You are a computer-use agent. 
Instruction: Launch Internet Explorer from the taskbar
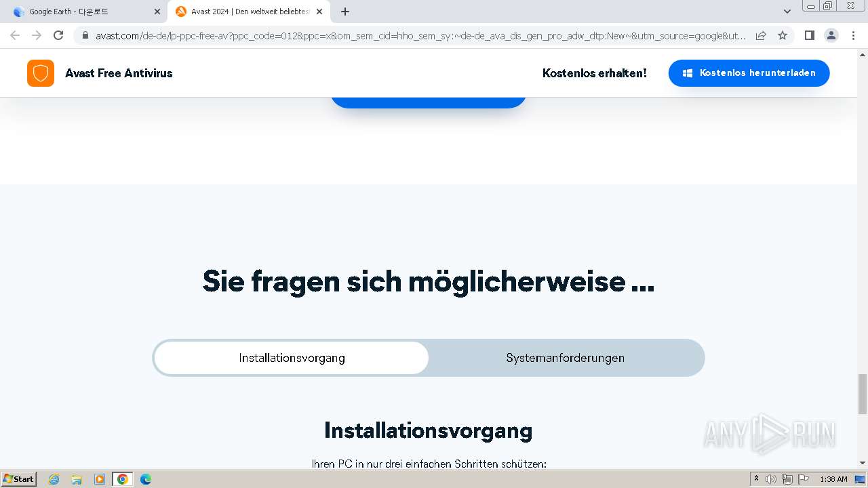54,479
